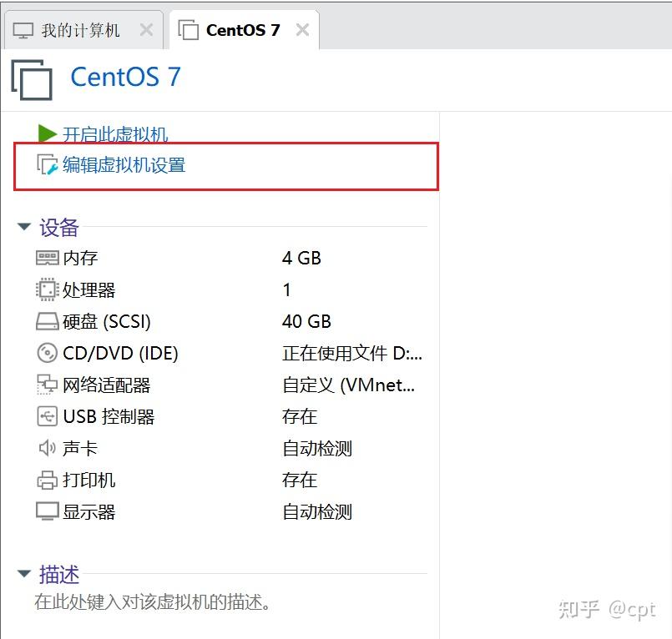This screenshot has width=672, height=639.
Task: Select the CentOS 7 tab
Action: [244, 30]
